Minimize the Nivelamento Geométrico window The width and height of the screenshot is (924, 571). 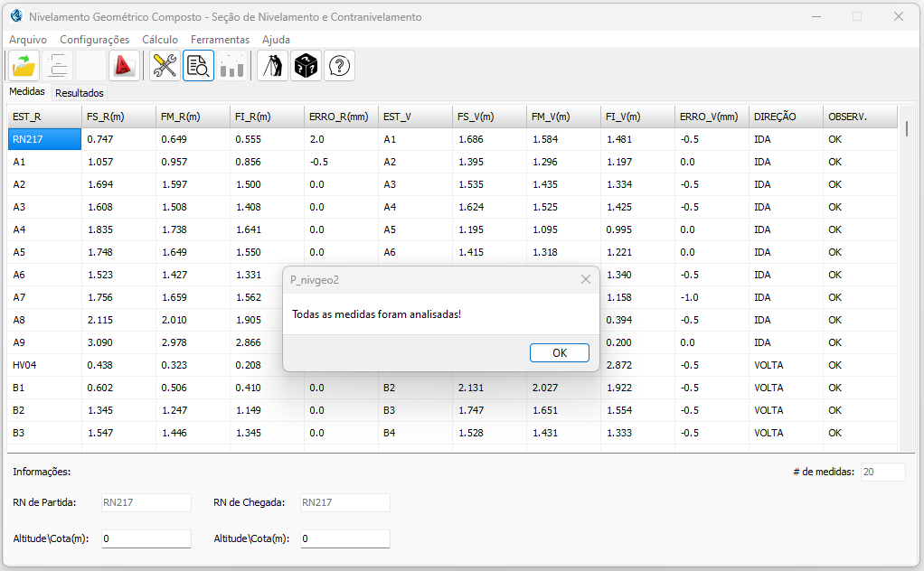[816, 16]
